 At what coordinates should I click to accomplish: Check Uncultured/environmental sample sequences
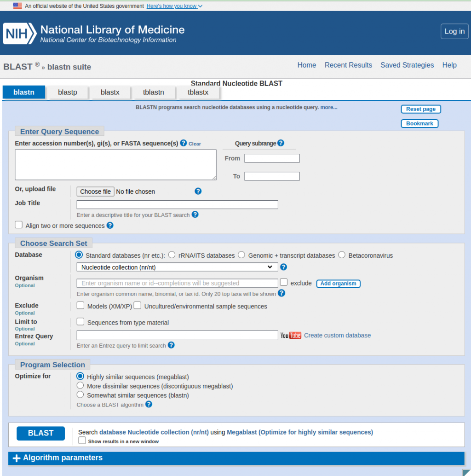138,305
